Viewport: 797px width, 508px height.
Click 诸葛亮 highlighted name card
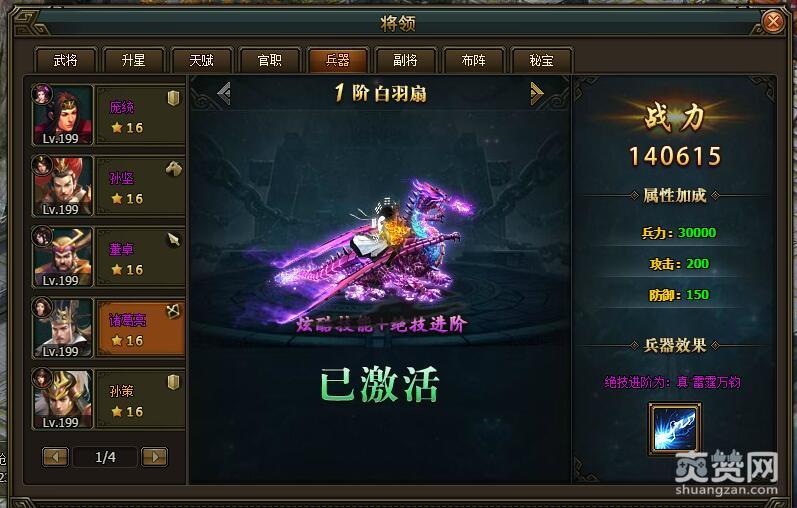pyautogui.click(x=140, y=328)
